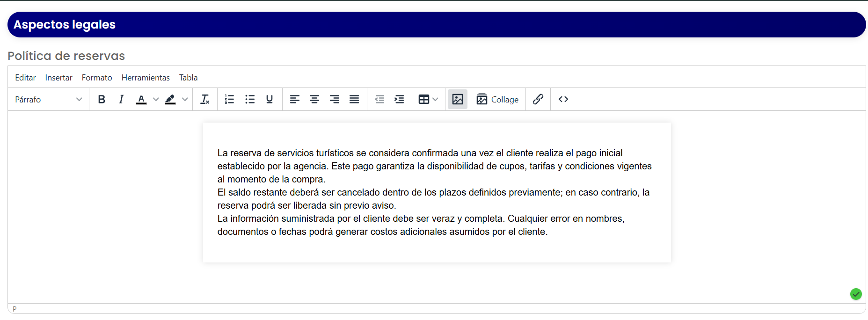
Task: Toggle underline formatting
Action: (x=270, y=99)
